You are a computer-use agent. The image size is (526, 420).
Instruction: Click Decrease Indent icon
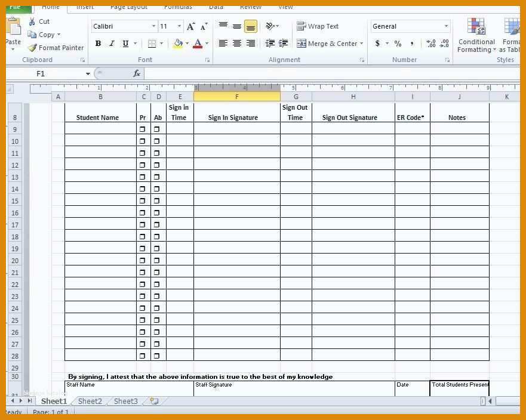[x=270, y=43]
